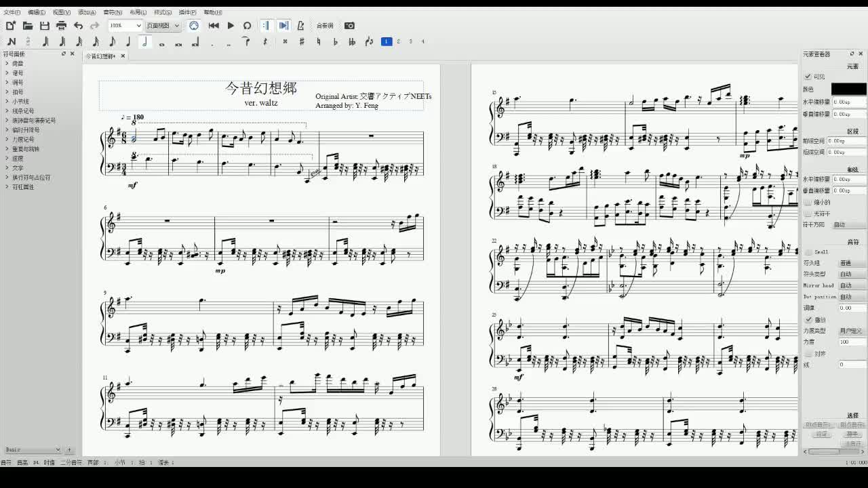868x488 pixels.
Task: Toggle MIDI input icon
Action: coord(194,26)
